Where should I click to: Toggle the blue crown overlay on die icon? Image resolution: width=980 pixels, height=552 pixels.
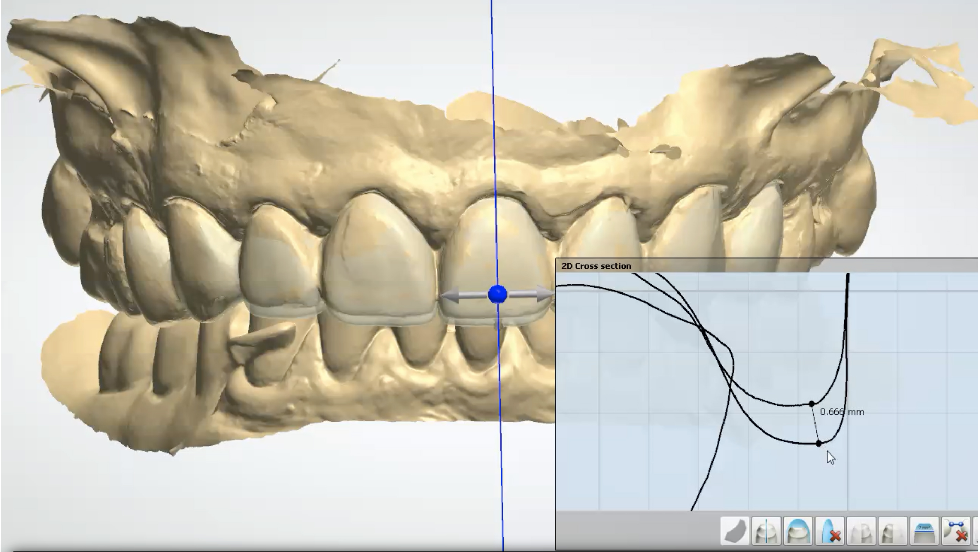point(798,531)
